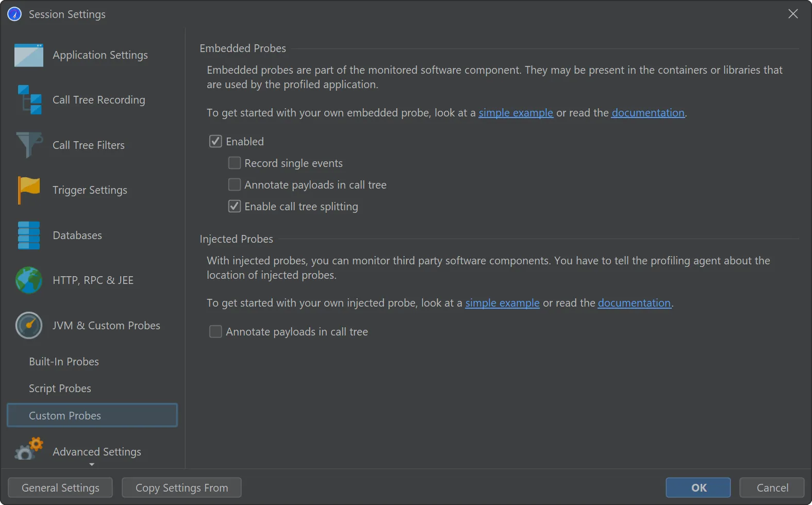Click the Application Settings window icon
Image resolution: width=812 pixels, height=505 pixels.
29,56
